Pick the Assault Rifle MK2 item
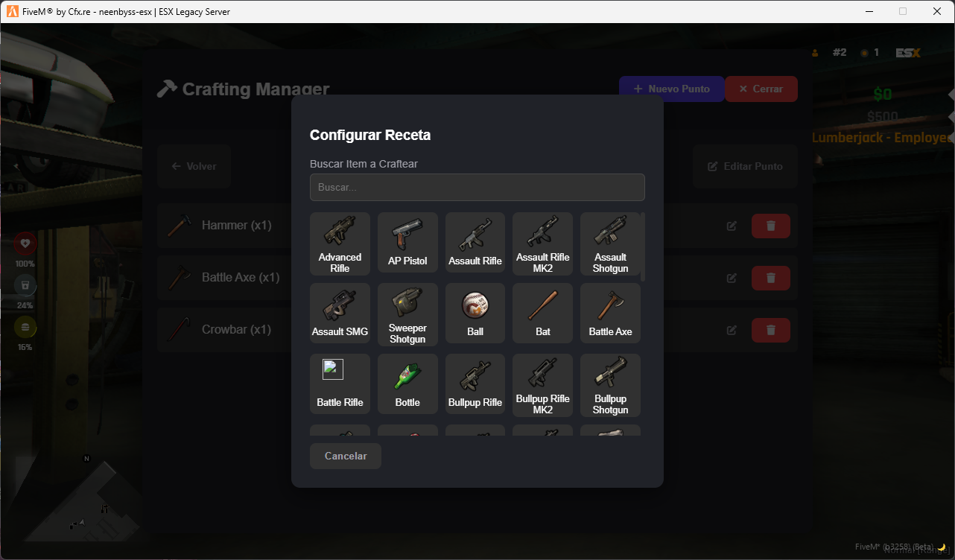 [x=542, y=244]
